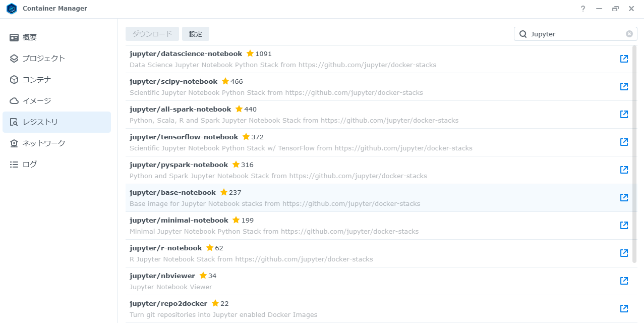Viewport: 644px width, 323px height.
Task: Select the jupyter/base-notebook row title
Action: (172, 192)
